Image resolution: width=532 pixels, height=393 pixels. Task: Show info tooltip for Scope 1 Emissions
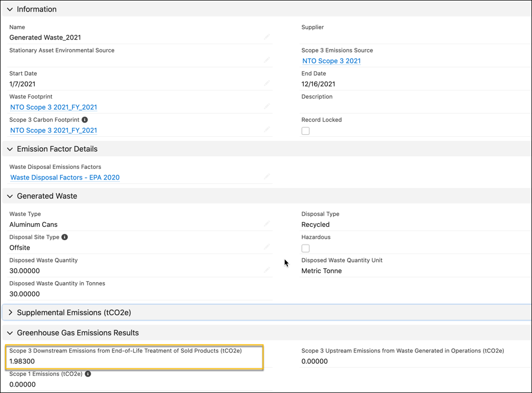click(x=88, y=374)
